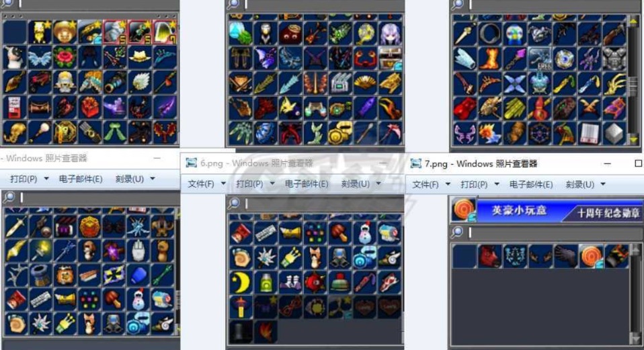Viewport: 644px width, 350px height.
Task: Expand 刻录(U) arrow in 7.png window
Action: (x=603, y=184)
